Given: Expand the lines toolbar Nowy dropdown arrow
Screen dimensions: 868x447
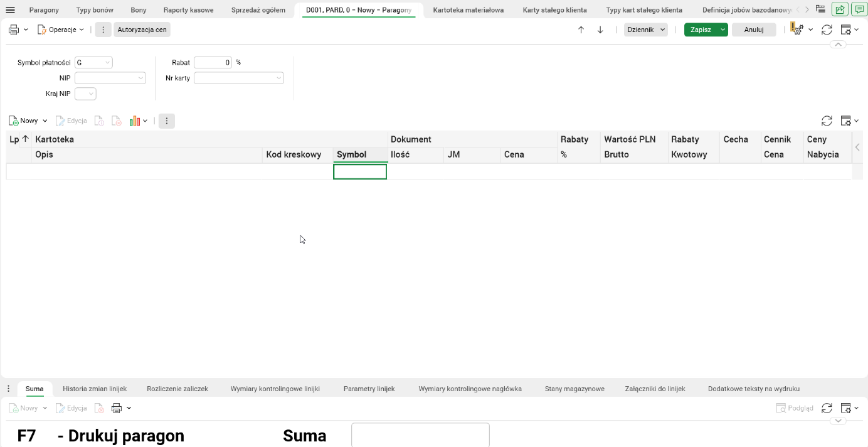Looking at the screenshot, I should pos(45,121).
